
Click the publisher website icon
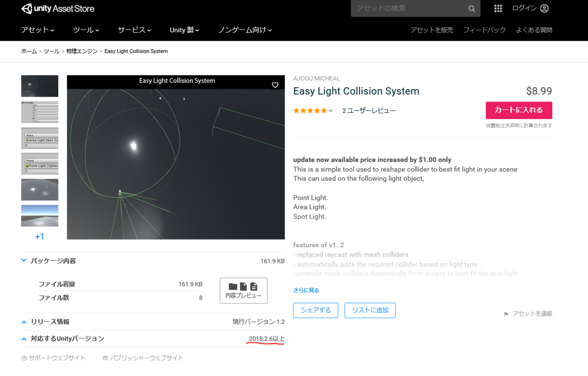105,358
